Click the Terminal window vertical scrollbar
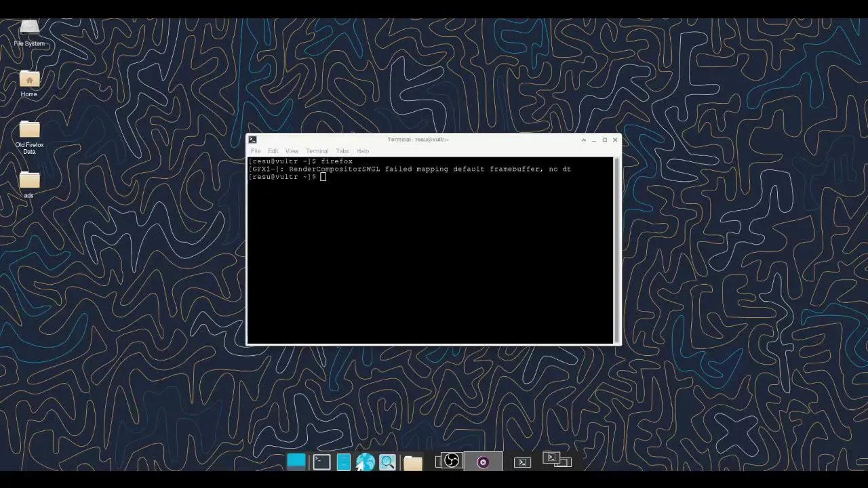The width and height of the screenshot is (868, 488). coord(616,250)
